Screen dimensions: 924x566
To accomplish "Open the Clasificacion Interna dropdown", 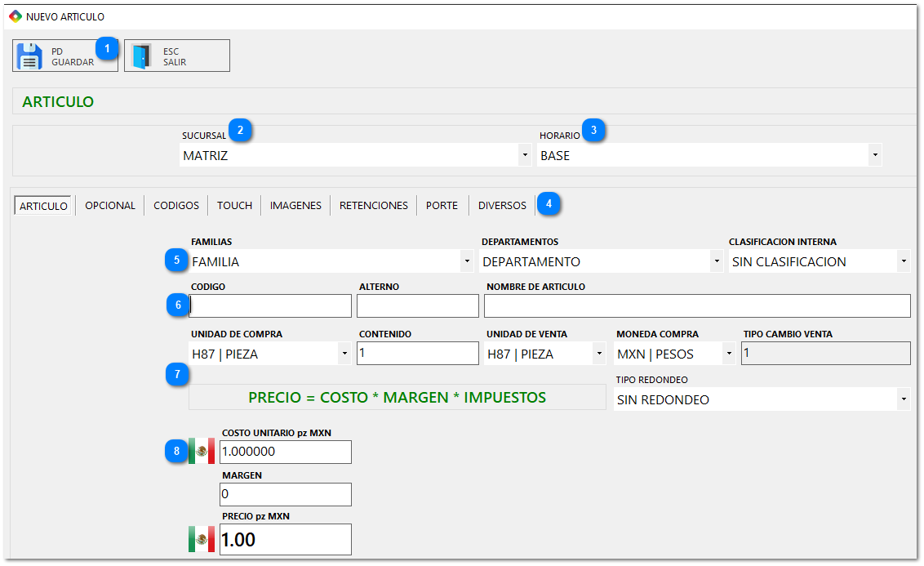I will coord(820,261).
